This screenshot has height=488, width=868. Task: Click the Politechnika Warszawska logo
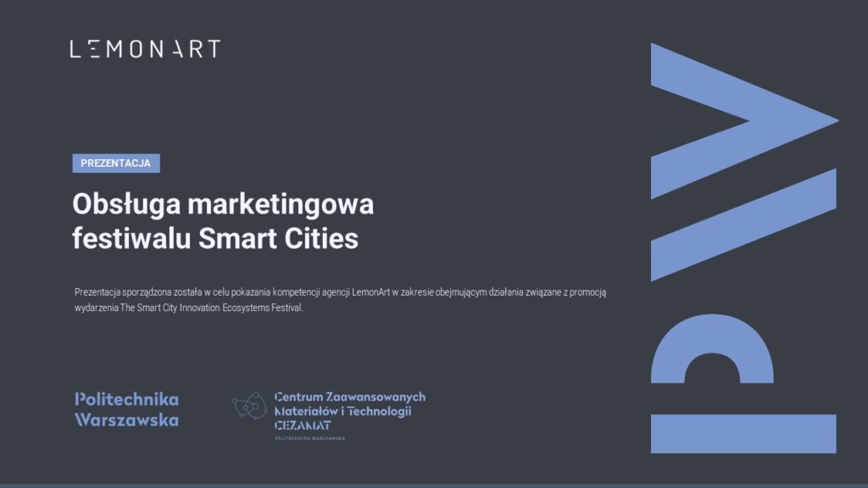[127, 408]
